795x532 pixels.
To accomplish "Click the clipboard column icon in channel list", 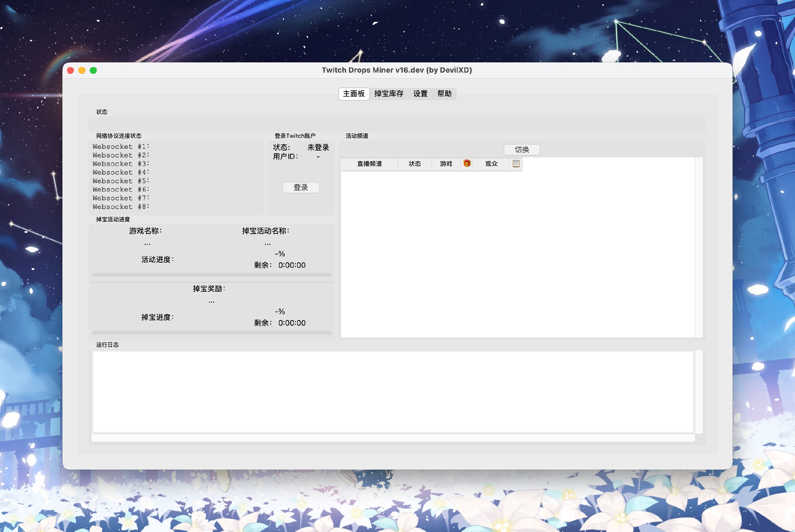I will [x=516, y=164].
